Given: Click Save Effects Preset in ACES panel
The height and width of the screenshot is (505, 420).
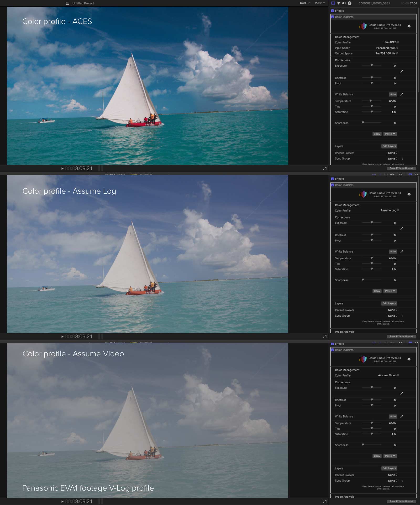Looking at the screenshot, I should (401, 168).
